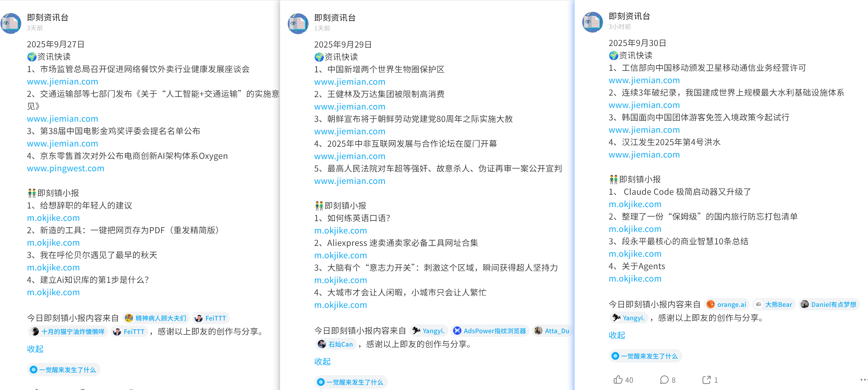Click the 即刻资讯台 name on the 3小时前 post
Viewport: 868px width, 390px height.
click(x=629, y=16)
